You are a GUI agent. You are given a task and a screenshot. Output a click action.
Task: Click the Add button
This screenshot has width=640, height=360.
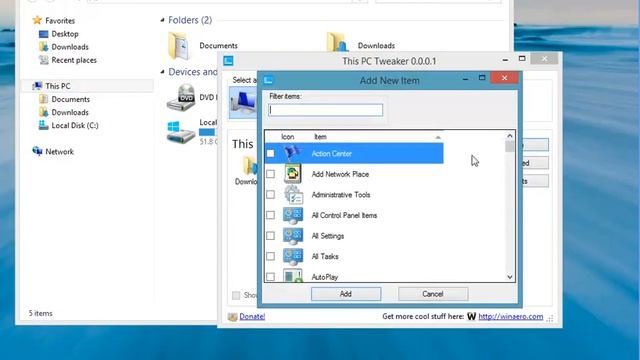(x=346, y=294)
